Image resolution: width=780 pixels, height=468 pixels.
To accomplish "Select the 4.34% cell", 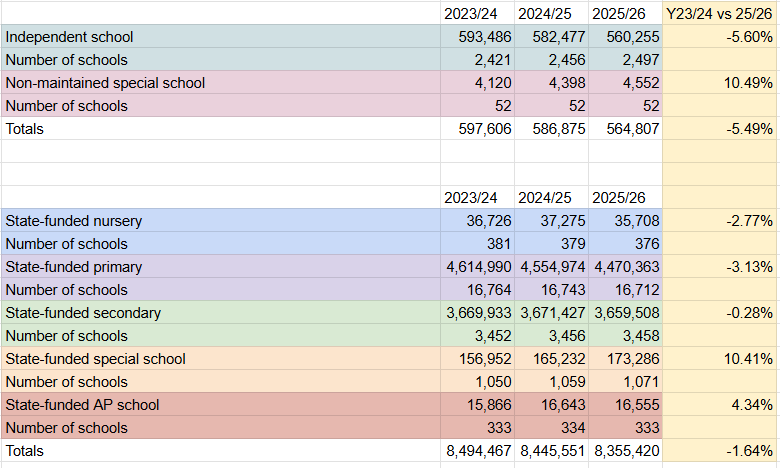I will click(721, 405).
